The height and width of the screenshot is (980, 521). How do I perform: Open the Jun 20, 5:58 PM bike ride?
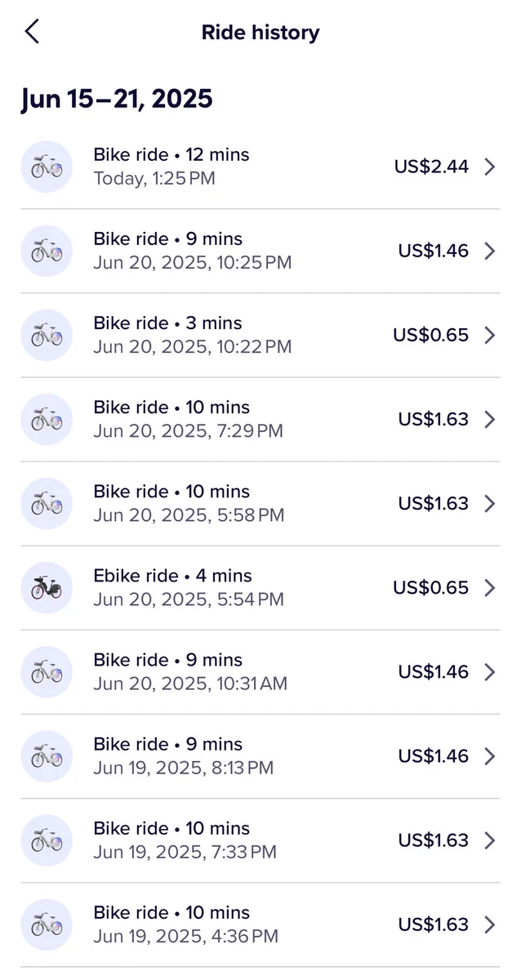point(260,503)
